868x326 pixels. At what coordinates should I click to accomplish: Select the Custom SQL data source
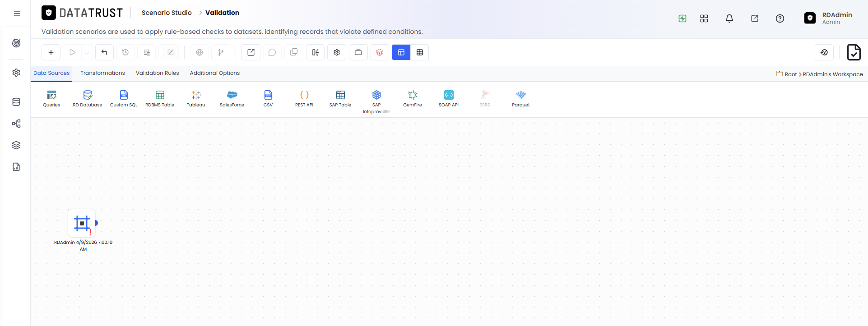(x=124, y=99)
